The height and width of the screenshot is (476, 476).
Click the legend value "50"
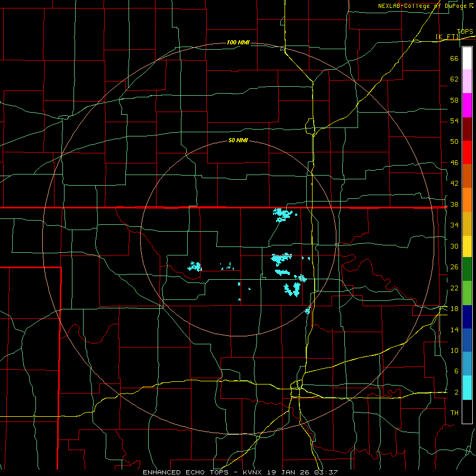pyautogui.click(x=454, y=141)
